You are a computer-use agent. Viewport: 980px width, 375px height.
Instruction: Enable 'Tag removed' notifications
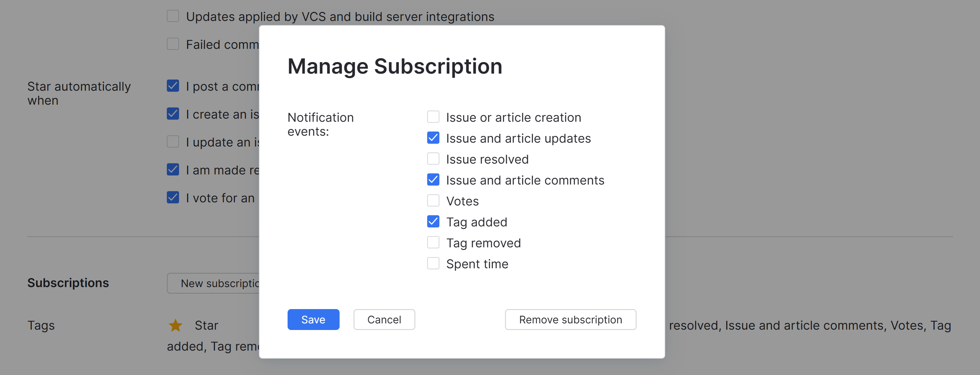click(x=433, y=242)
